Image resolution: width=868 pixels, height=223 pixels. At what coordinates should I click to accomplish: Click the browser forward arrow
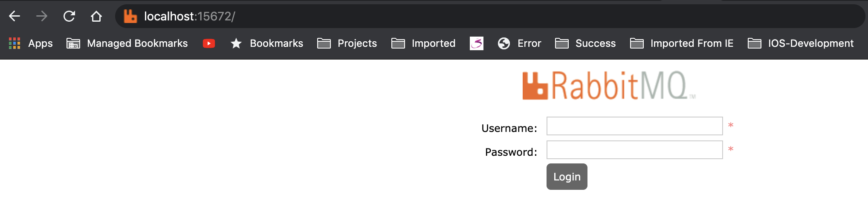coord(42,17)
